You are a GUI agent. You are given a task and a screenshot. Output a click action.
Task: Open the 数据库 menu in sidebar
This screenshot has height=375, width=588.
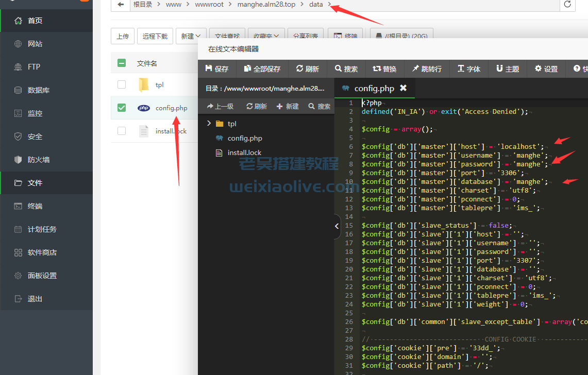pos(39,90)
